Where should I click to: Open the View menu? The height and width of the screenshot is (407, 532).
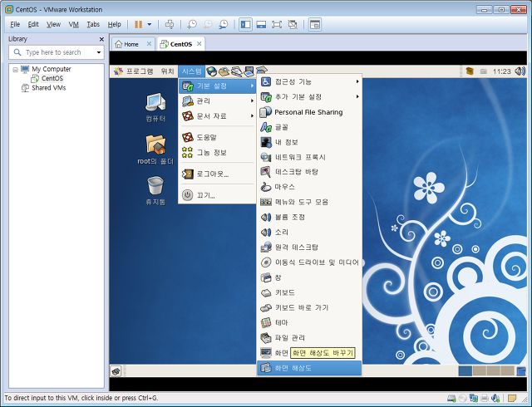pyautogui.click(x=53, y=24)
